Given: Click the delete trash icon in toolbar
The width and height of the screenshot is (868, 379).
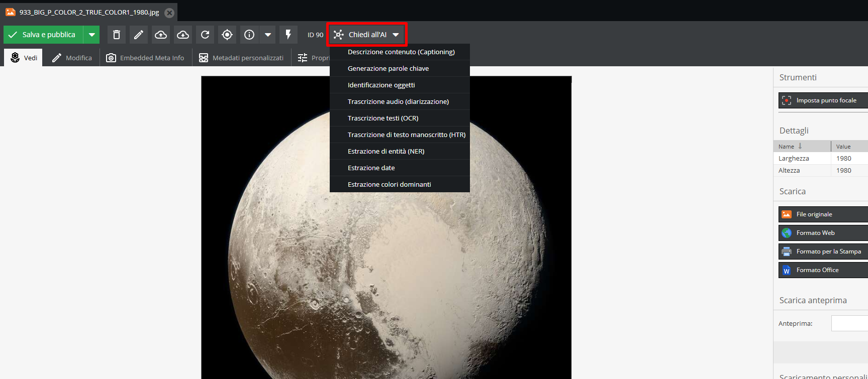Looking at the screenshot, I should coord(117,35).
